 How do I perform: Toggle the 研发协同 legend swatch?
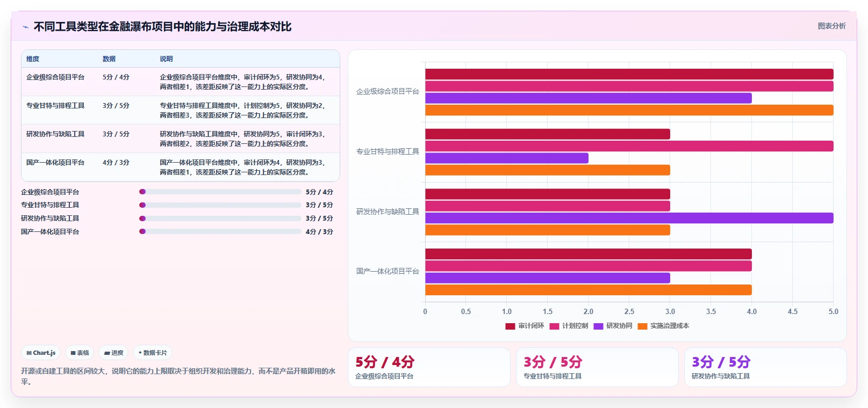598,326
